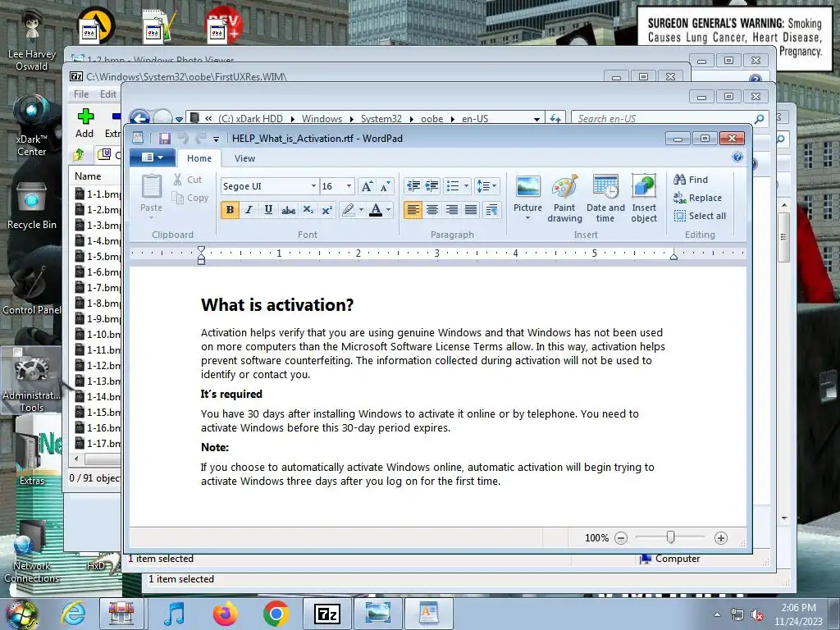This screenshot has width=840, height=630.
Task: Open font color dropdown arrow
Action: [388, 210]
